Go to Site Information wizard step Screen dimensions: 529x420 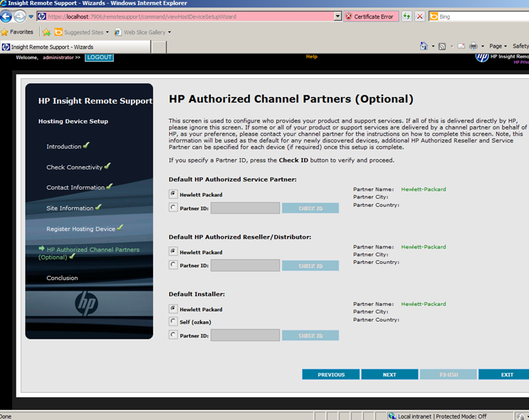coord(70,208)
